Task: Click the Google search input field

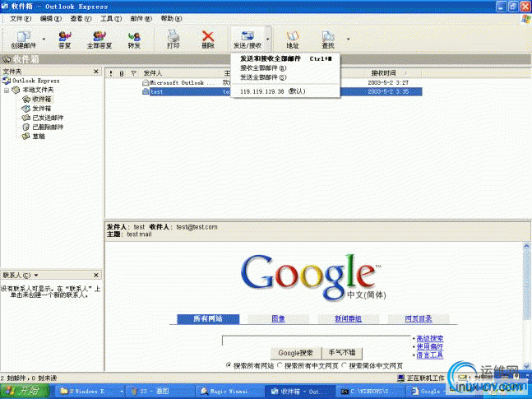Action: pyautogui.click(x=316, y=341)
